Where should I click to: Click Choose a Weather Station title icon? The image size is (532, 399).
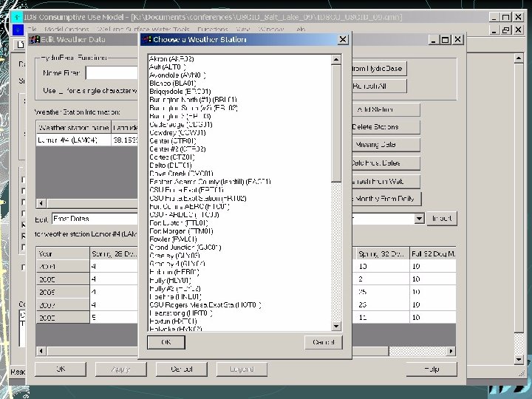pos(146,39)
